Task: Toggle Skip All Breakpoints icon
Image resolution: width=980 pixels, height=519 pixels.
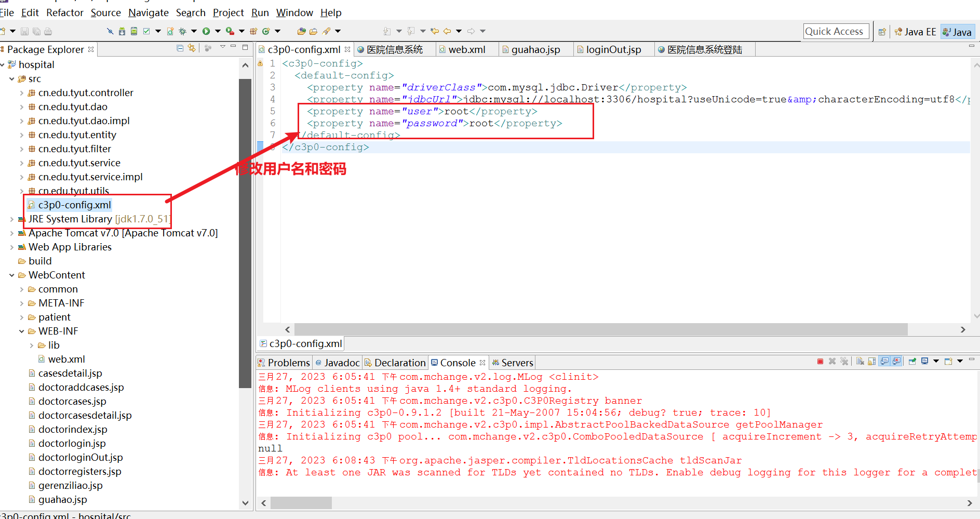Action: [110, 31]
